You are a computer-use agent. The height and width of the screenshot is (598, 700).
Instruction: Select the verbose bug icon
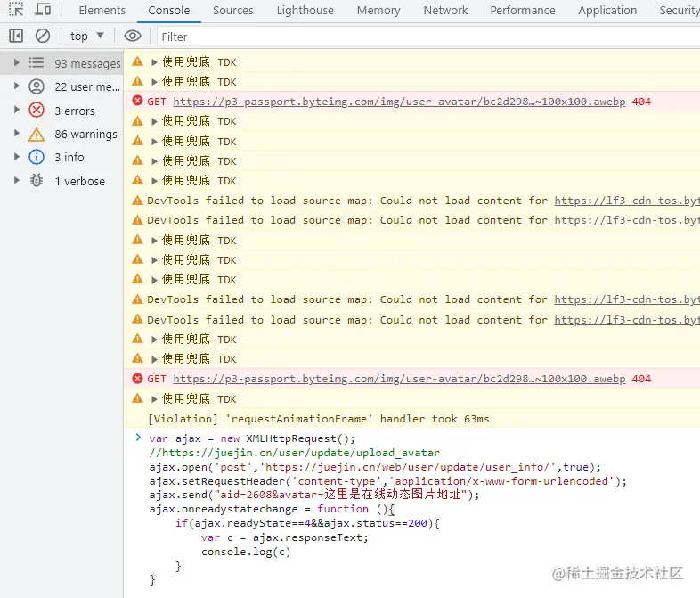tap(37, 180)
